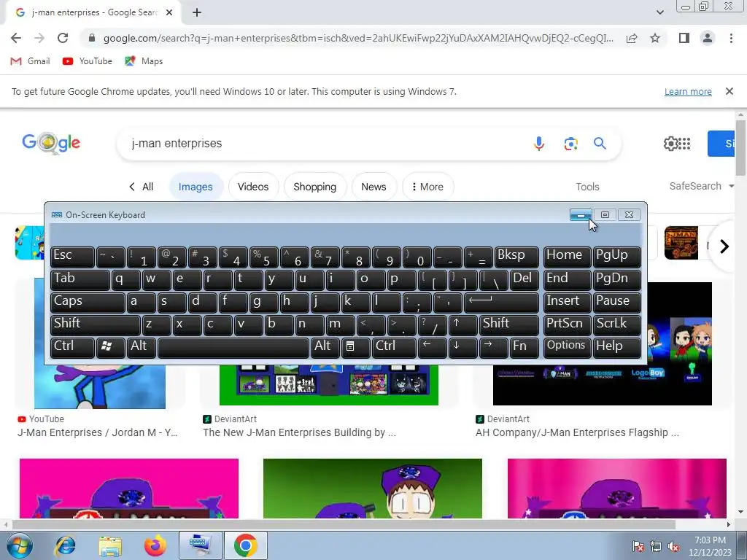Click the keyboard Options key
This screenshot has width=747, height=560.
(567, 347)
